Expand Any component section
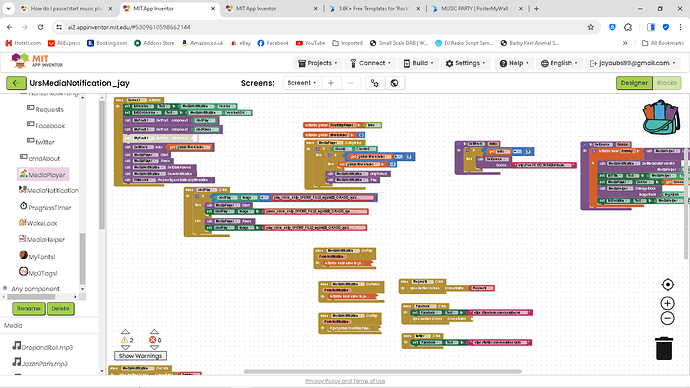This screenshot has height=388, width=690. [x=5, y=288]
